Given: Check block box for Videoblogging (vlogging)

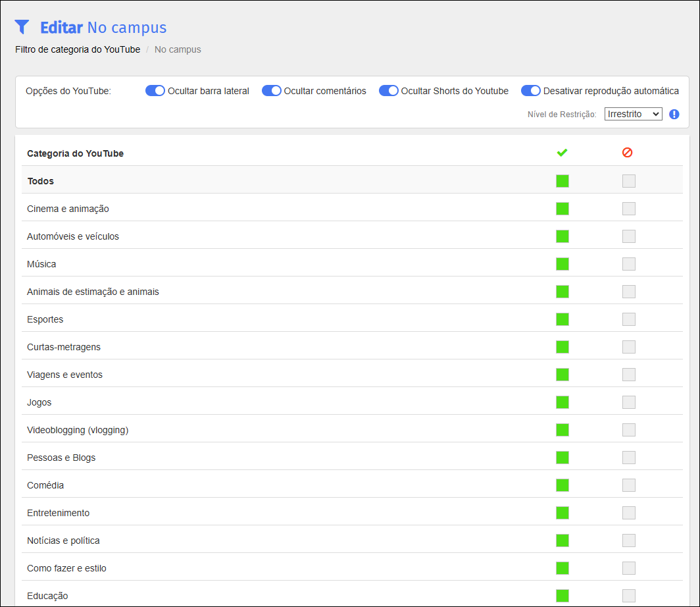Looking at the screenshot, I should point(628,430).
